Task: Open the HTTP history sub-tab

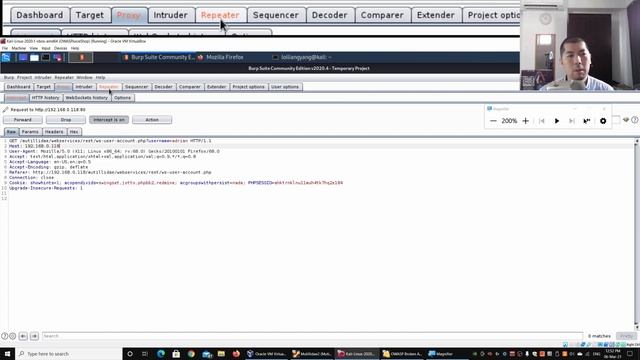Action: point(45,98)
